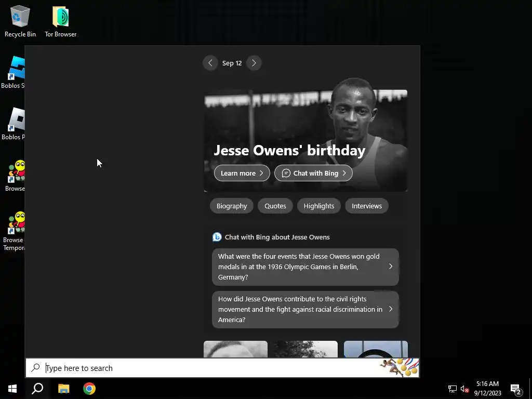Open File Explorer from the taskbar
Screen dimensions: 532x399
point(63,389)
